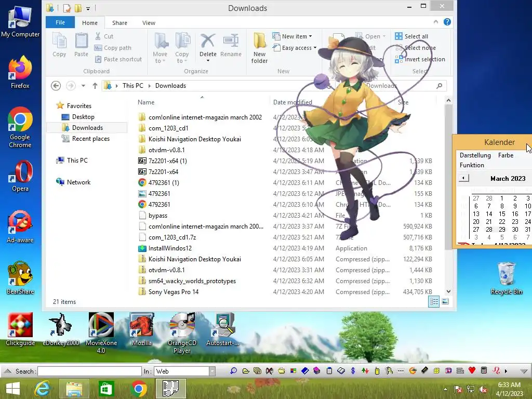
Task: Open the OrangeCD Player desktop icon
Action: tap(182, 333)
